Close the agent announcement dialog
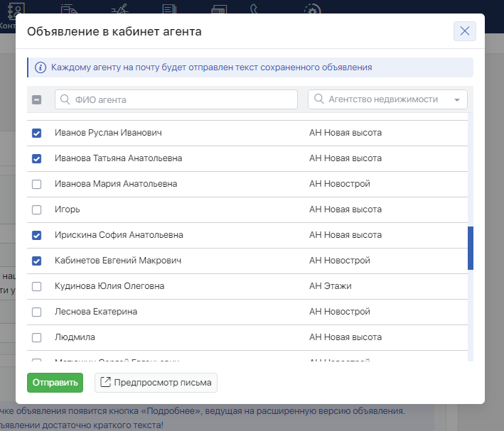 464,31
